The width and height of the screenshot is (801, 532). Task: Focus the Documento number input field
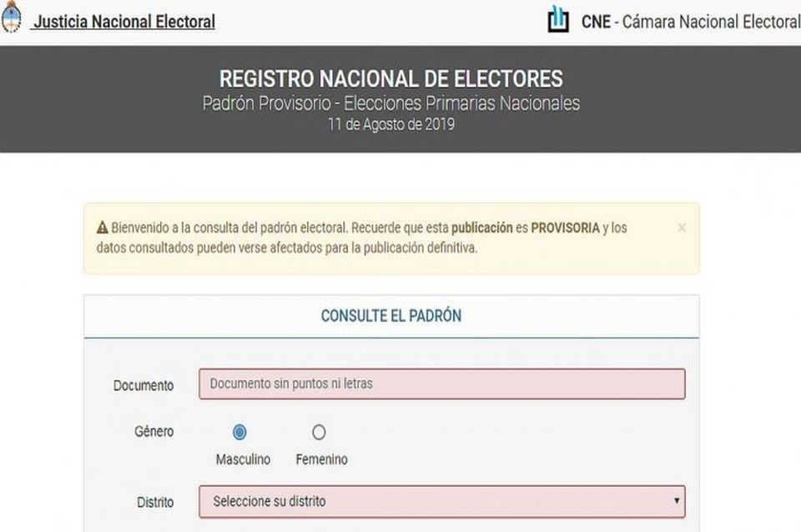[x=441, y=384]
